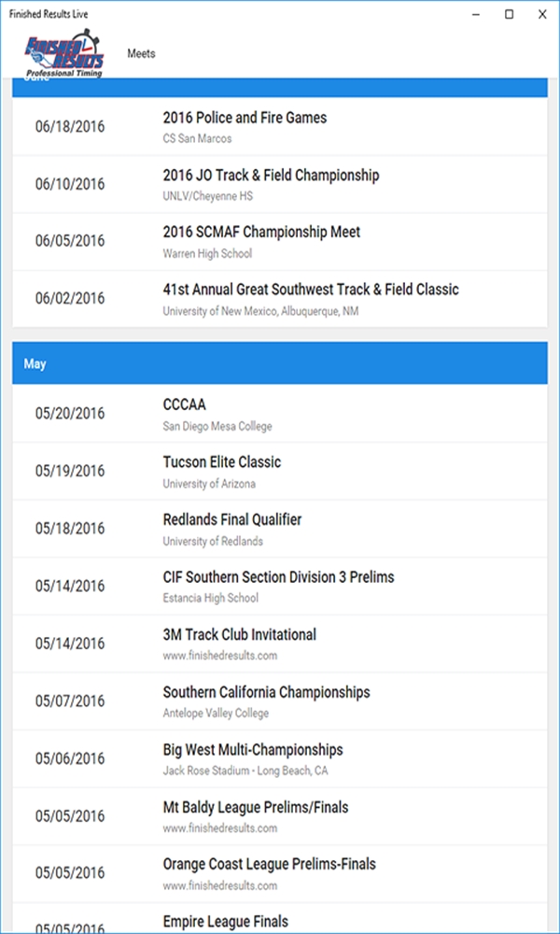This screenshot has width=560, height=934.
Task: Select Empire League Finals meet
Action: pos(225,921)
